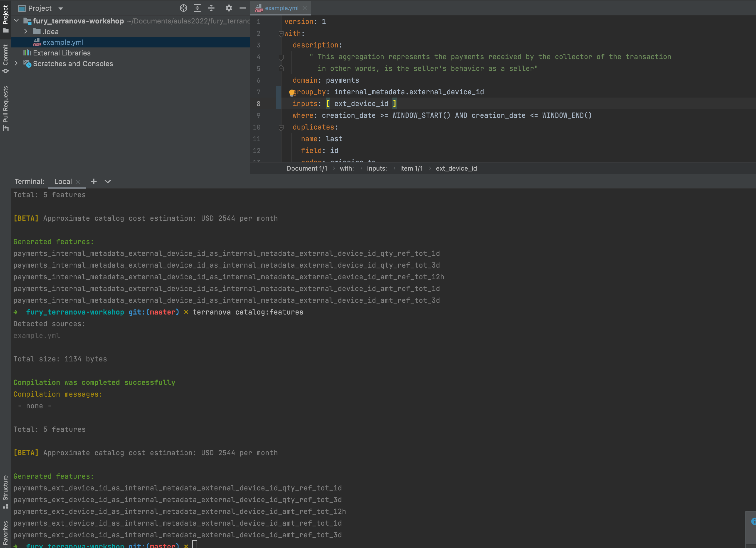This screenshot has height=548, width=756.
Task: Toggle Favorites tool window in sidebar
Action: [5, 533]
